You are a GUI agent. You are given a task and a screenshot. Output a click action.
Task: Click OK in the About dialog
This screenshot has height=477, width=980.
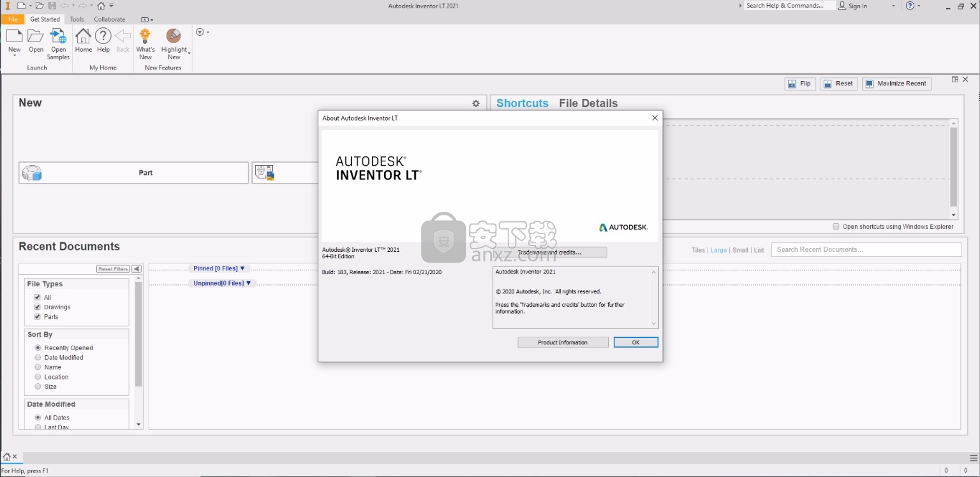coord(635,342)
